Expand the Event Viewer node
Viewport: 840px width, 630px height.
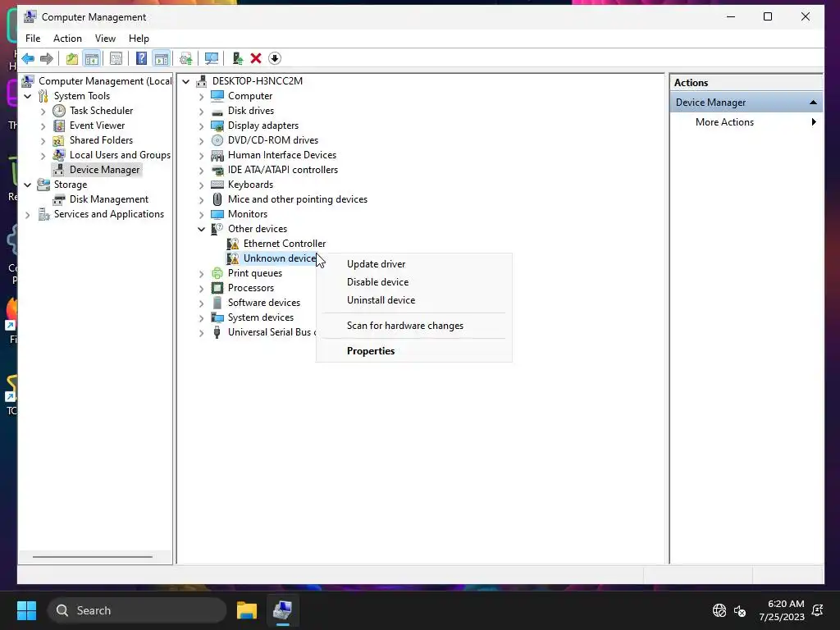pyautogui.click(x=43, y=126)
